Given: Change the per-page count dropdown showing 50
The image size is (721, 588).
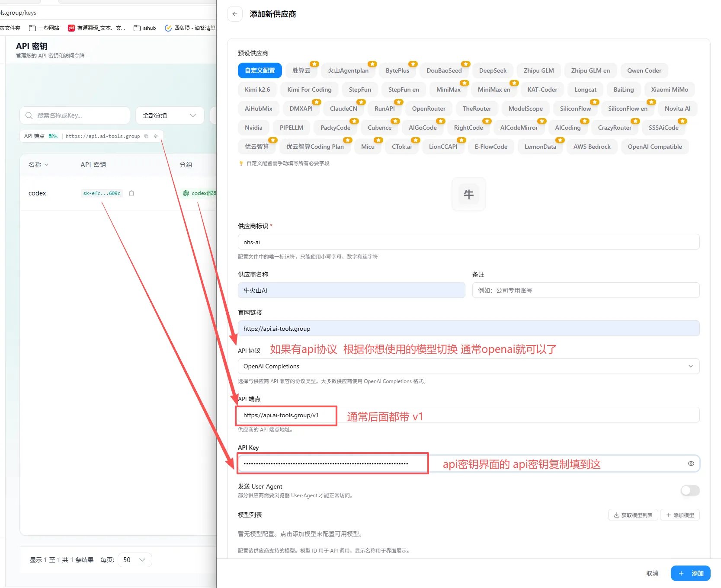Looking at the screenshot, I should [135, 560].
